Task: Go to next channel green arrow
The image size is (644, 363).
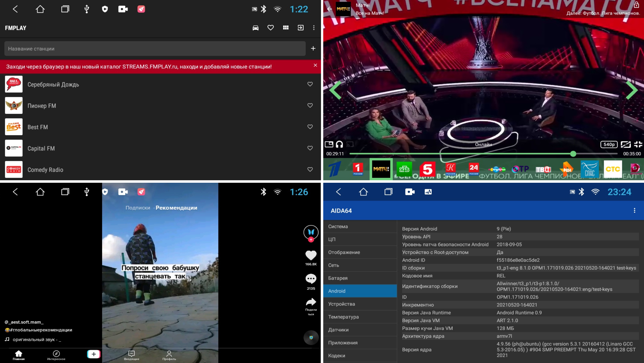Action: [x=631, y=90]
